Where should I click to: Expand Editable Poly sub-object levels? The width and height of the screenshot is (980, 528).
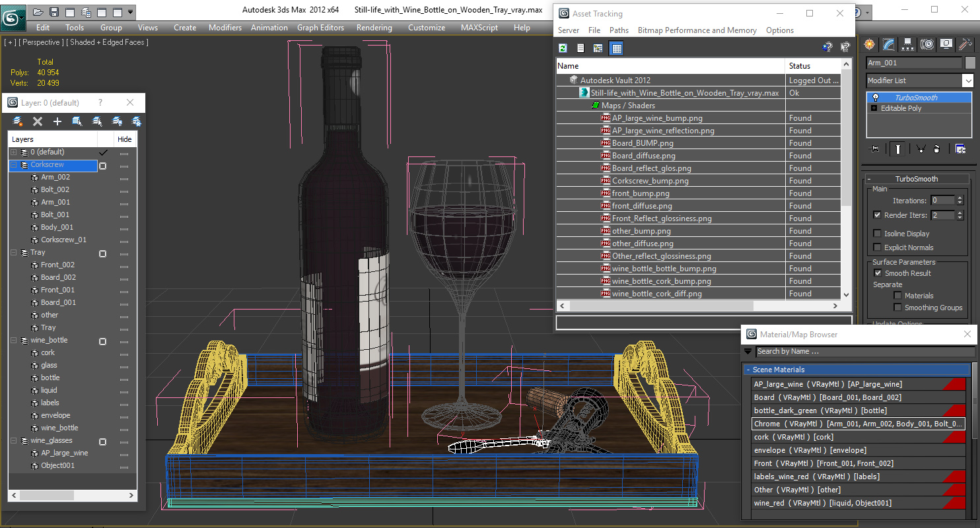coord(874,108)
